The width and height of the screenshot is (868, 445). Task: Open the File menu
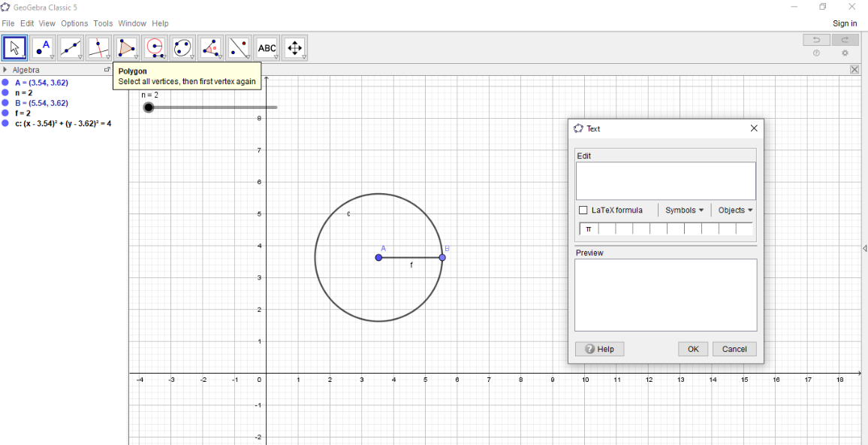click(x=8, y=23)
